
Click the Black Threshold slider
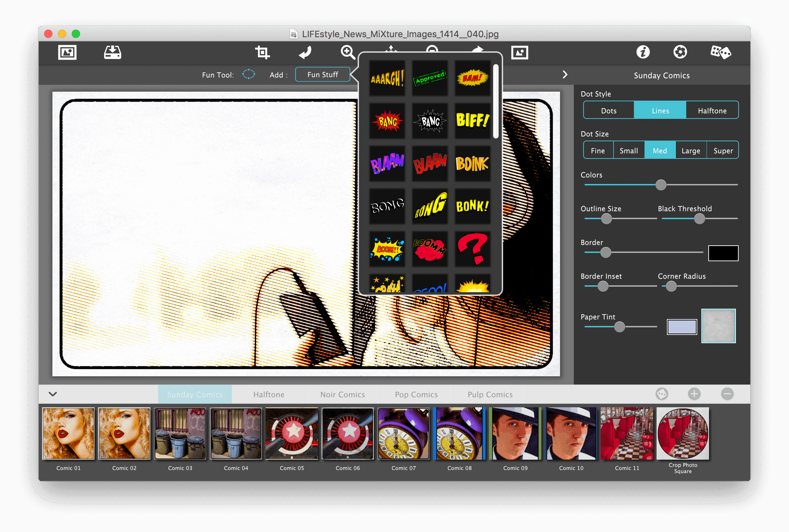(x=700, y=218)
